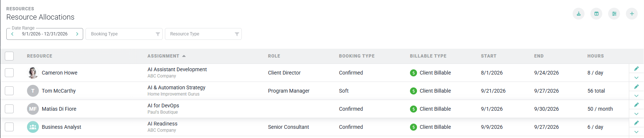Edit Matías Di Fiore's allocation pencil icon
644x138 pixels.
(636, 105)
